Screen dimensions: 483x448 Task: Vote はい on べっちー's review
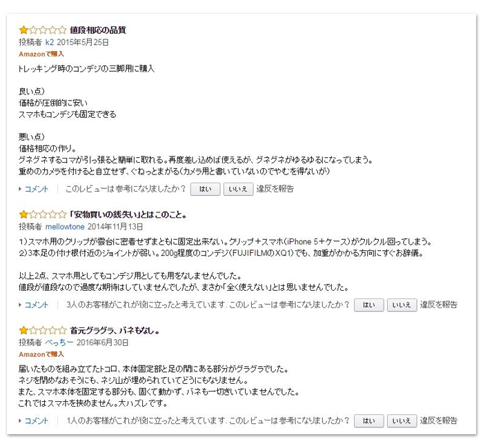pyautogui.click(x=368, y=420)
